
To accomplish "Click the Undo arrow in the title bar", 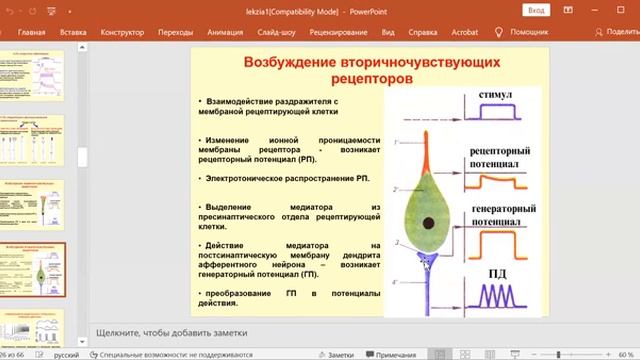I will 9,11.
